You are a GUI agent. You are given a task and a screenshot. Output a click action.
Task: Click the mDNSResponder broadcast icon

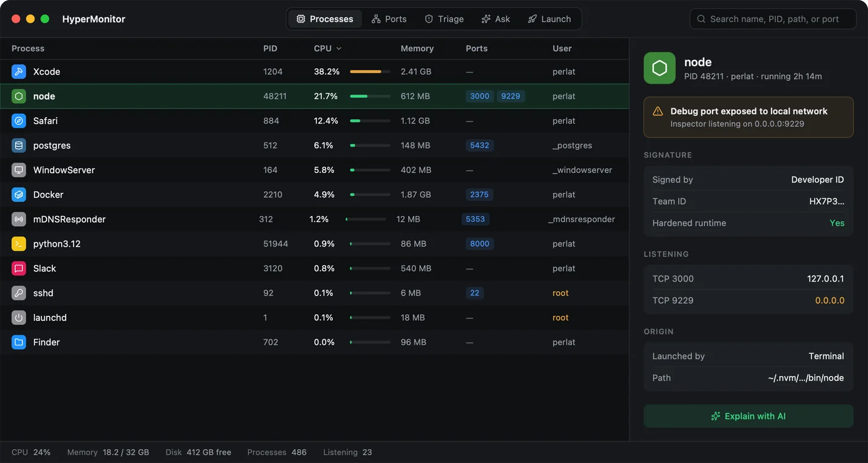(19, 219)
